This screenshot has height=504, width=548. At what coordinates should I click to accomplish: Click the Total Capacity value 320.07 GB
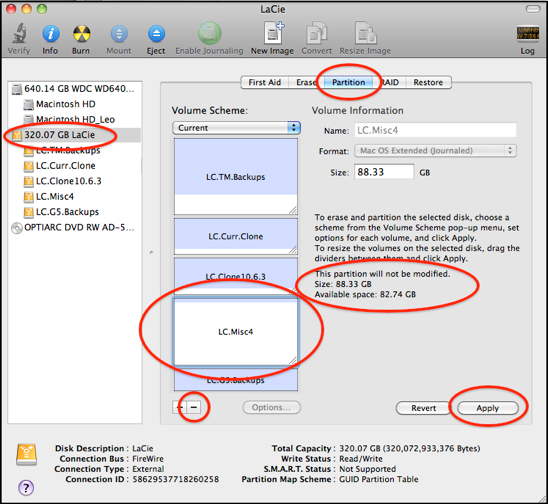click(409, 448)
